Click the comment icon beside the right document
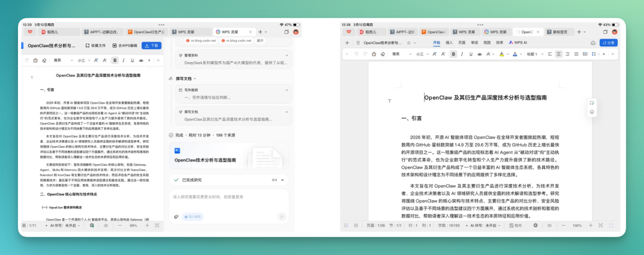The image size is (644, 255). pos(592,103)
